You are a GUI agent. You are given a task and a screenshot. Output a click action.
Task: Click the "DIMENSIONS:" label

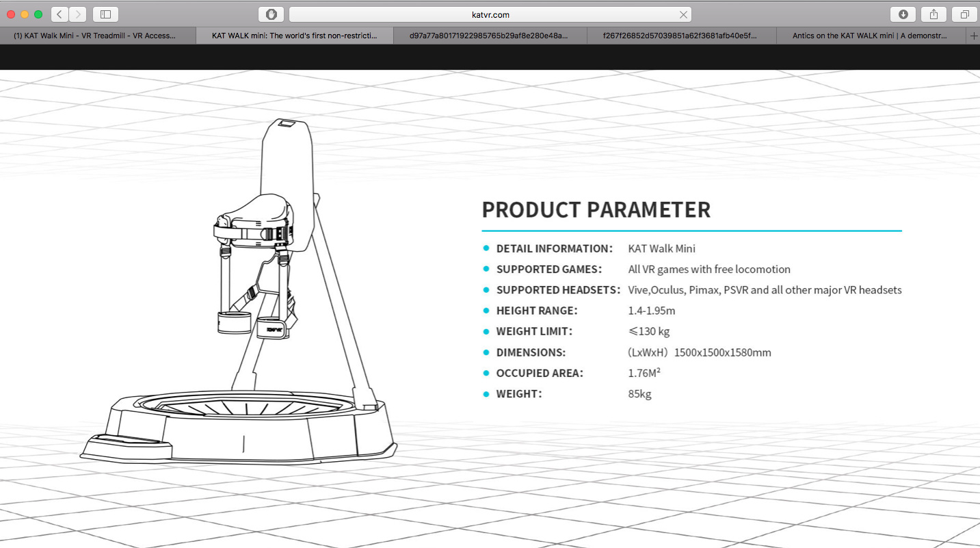[531, 352]
